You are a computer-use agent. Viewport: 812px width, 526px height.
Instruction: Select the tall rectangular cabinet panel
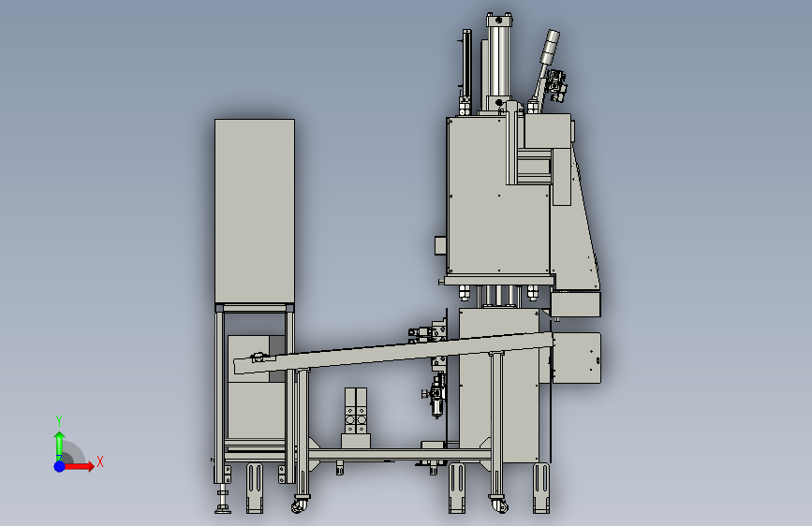point(254,212)
